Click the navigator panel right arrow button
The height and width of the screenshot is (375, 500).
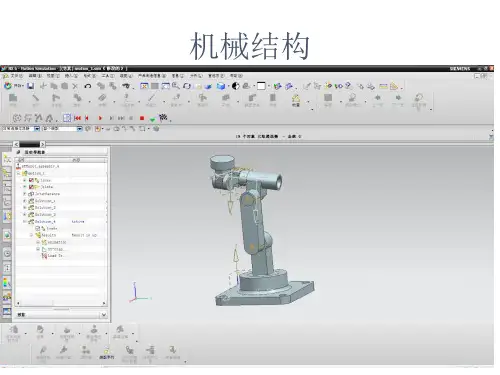(42, 144)
